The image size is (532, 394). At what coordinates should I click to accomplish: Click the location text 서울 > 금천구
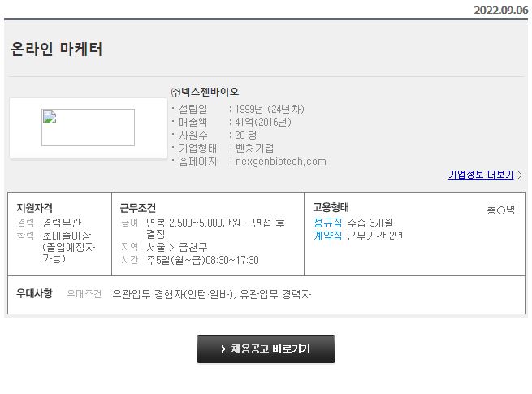[176, 247]
